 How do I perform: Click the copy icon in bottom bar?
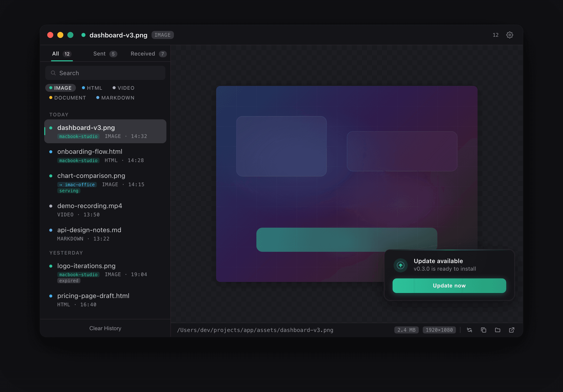[x=483, y=330]
